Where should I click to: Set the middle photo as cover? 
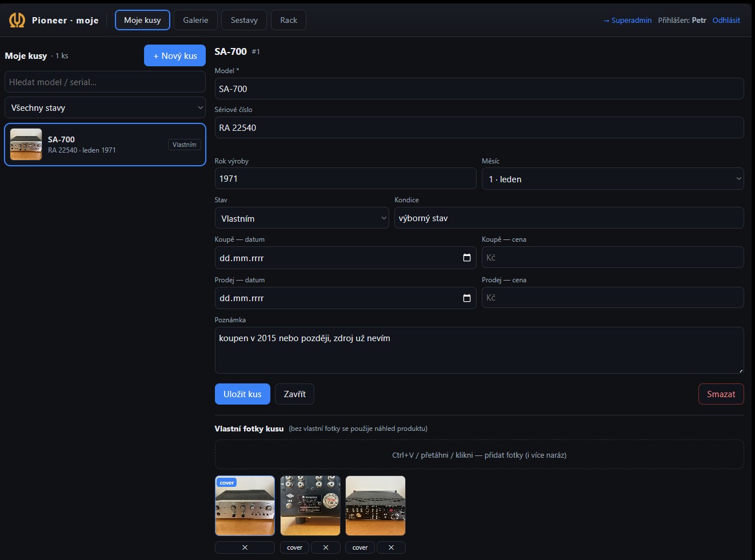(x=295, y=547)
